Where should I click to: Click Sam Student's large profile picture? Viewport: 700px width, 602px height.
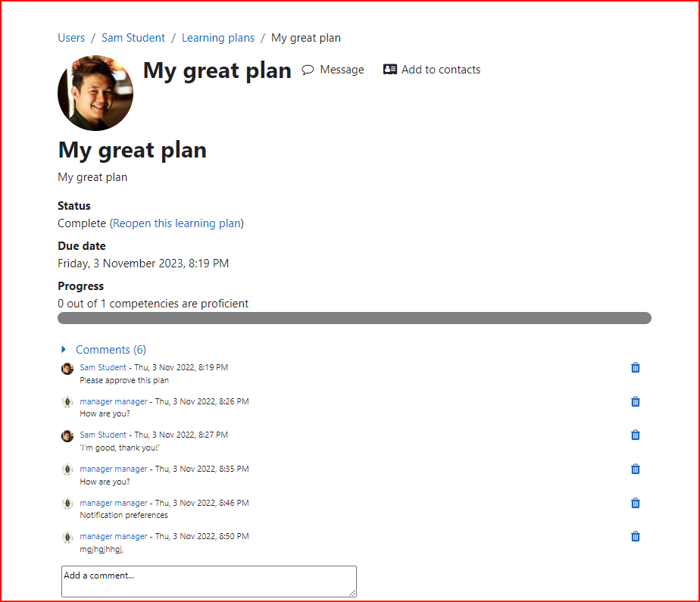click(95, 93)
